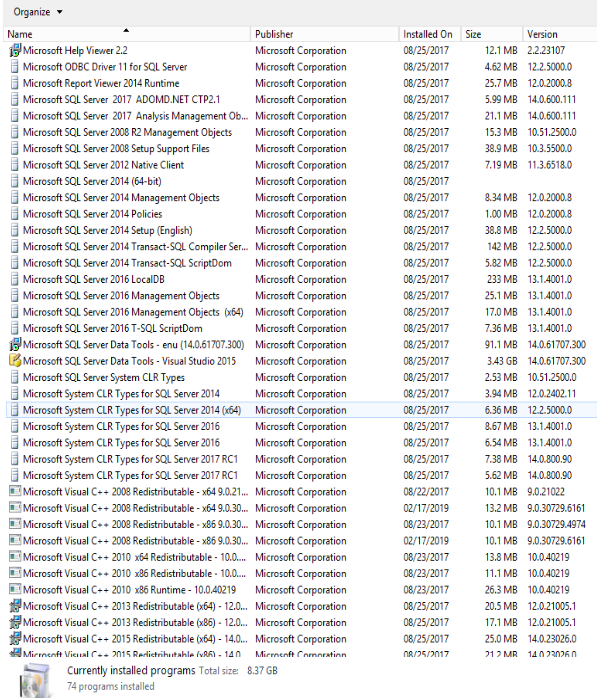Click the Microsoft Help Viewer 2.2 icon
The height and width of the screenshot is (698, 597).
tap(15, 50)
